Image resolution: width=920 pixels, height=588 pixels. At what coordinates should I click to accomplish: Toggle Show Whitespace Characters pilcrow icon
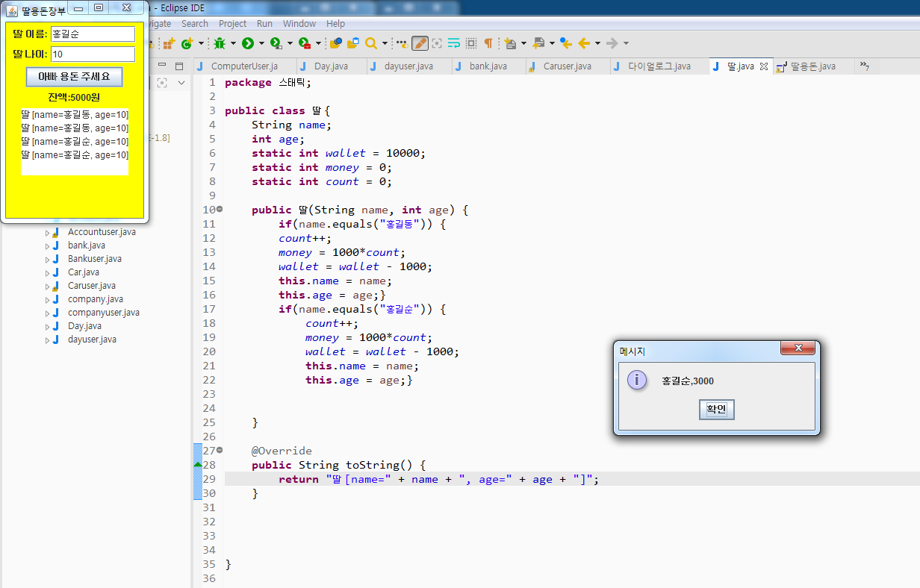point(488,43)
